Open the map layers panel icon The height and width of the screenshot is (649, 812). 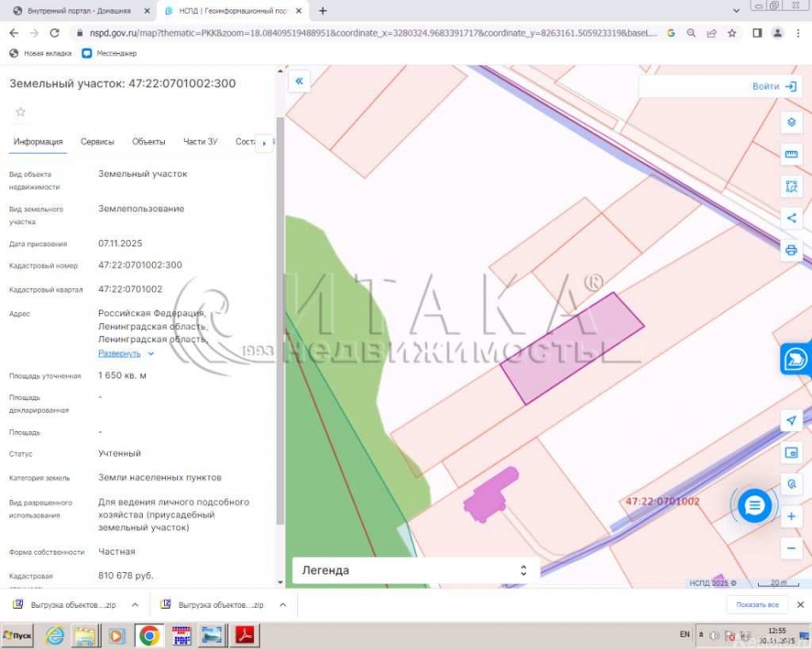tap(791, 121)
